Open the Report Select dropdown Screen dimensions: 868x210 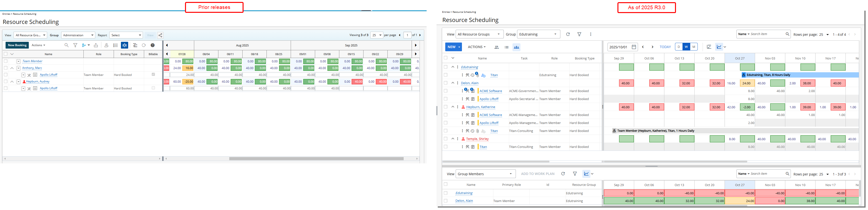click(126, 35)
